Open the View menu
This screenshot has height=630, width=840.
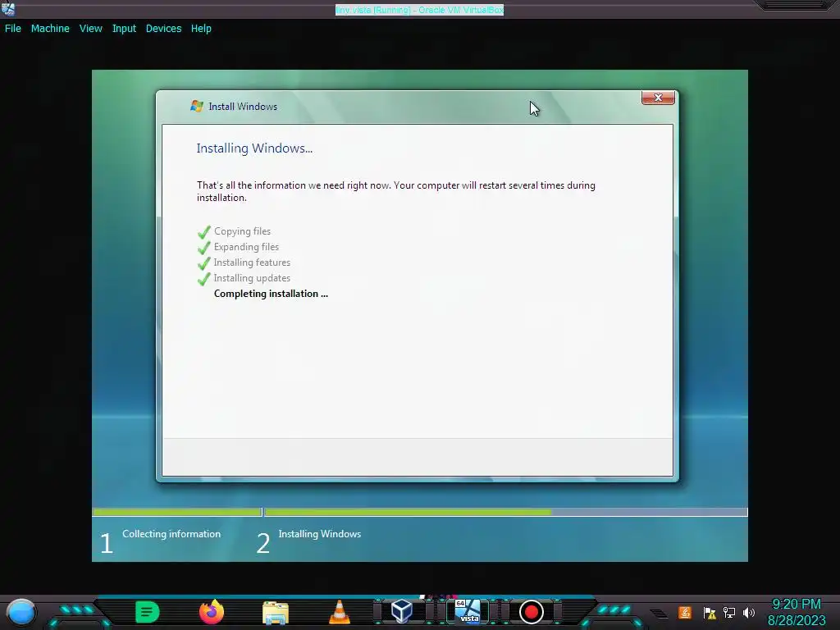tap(90, 29)
